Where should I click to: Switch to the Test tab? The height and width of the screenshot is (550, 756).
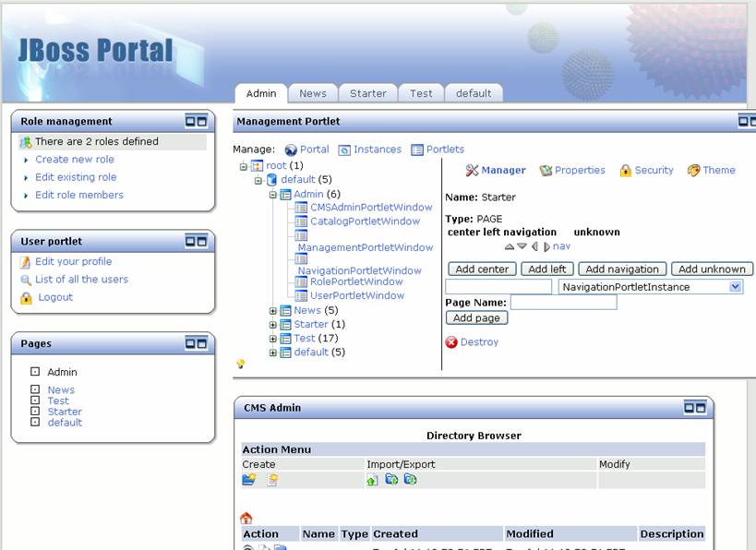click(x=421, y=93)
